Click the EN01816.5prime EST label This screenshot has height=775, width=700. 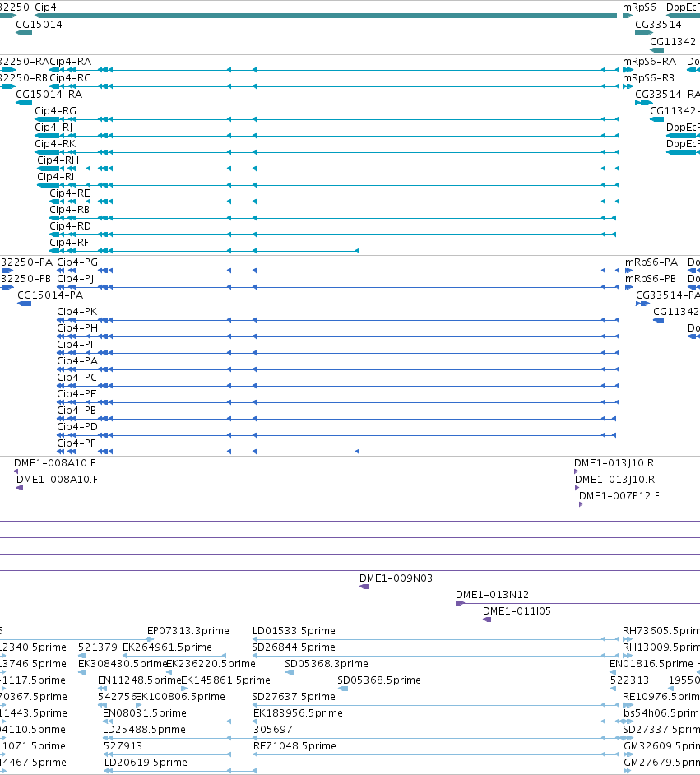point(651,664)
